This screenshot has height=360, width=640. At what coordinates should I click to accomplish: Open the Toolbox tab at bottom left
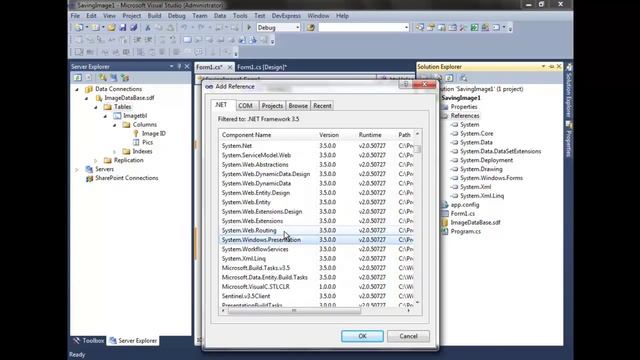pyautogui.click(x=89, y=340)
